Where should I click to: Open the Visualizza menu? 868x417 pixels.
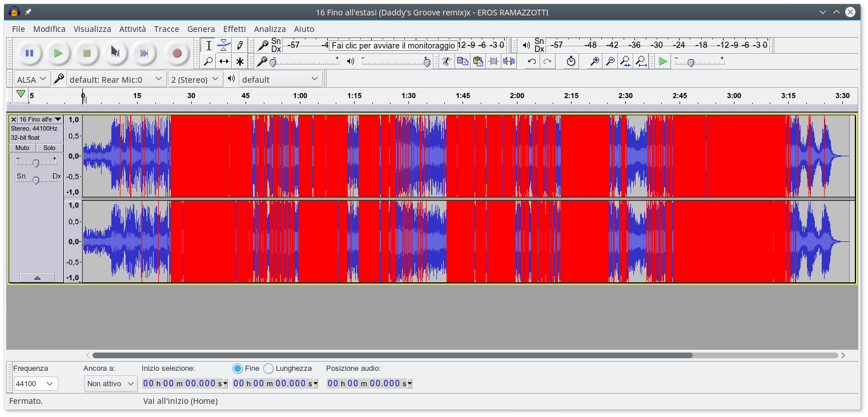tap(93, 29)
